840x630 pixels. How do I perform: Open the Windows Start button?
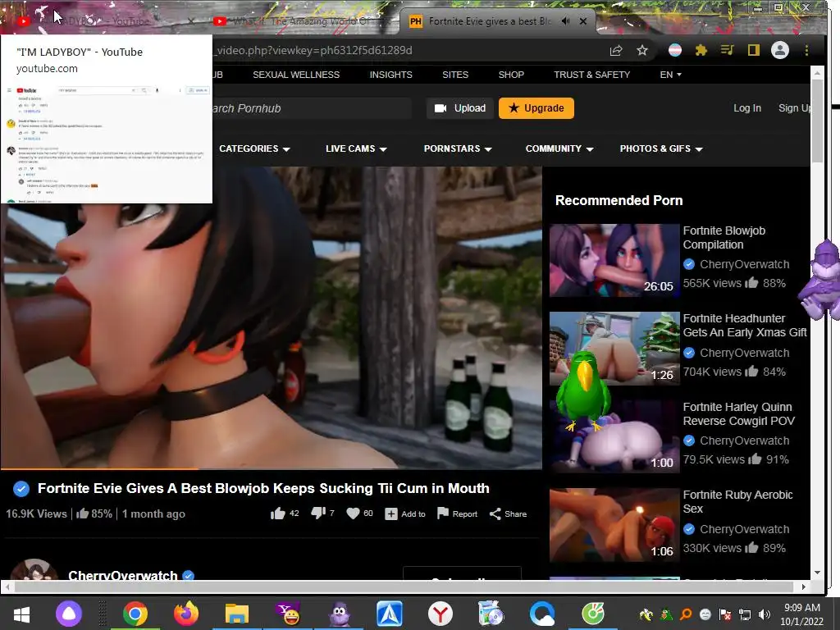click(x=21, y=614)
